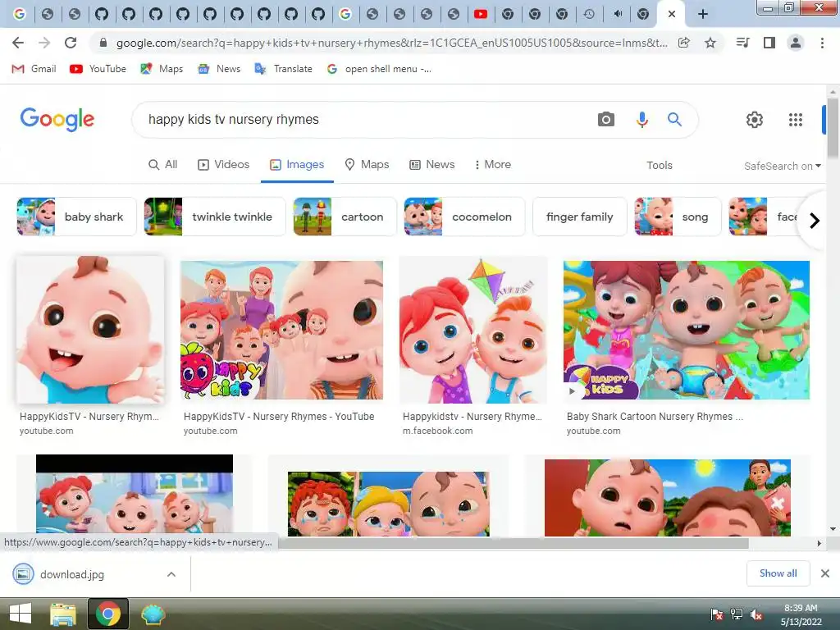The width and height of the screenshot is (840, 630).
Task: Open the News bookmark
Action: pos(219,69)
